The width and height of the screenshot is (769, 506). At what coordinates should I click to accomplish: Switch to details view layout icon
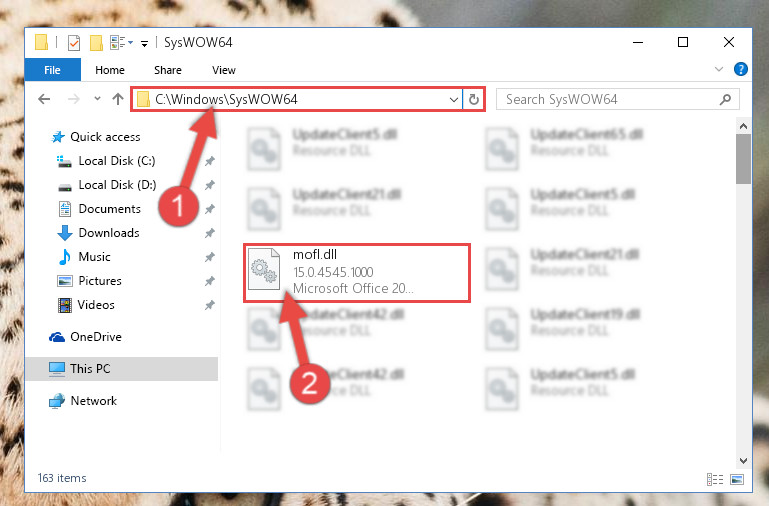pos(715,479)
